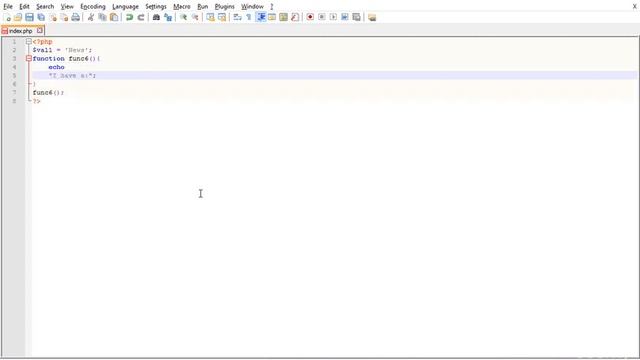Start macro recording with red dot
Viewport: 640px width, 360px height.
310,17
